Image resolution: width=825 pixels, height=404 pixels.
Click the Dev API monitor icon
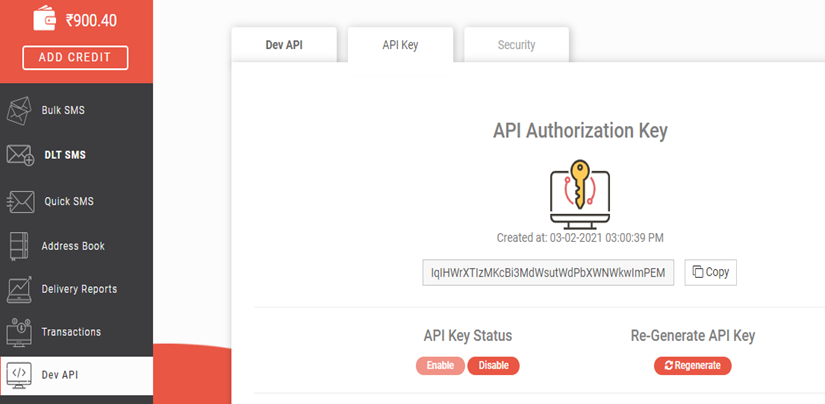[20, 375]
